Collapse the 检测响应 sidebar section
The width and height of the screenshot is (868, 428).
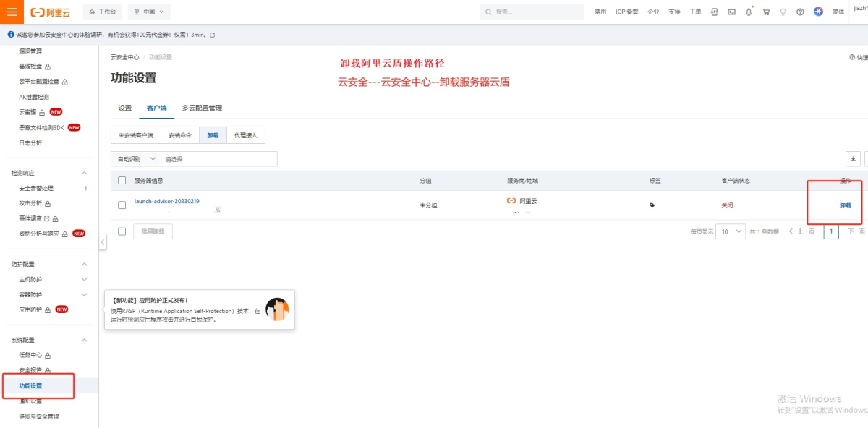point(84,173)
